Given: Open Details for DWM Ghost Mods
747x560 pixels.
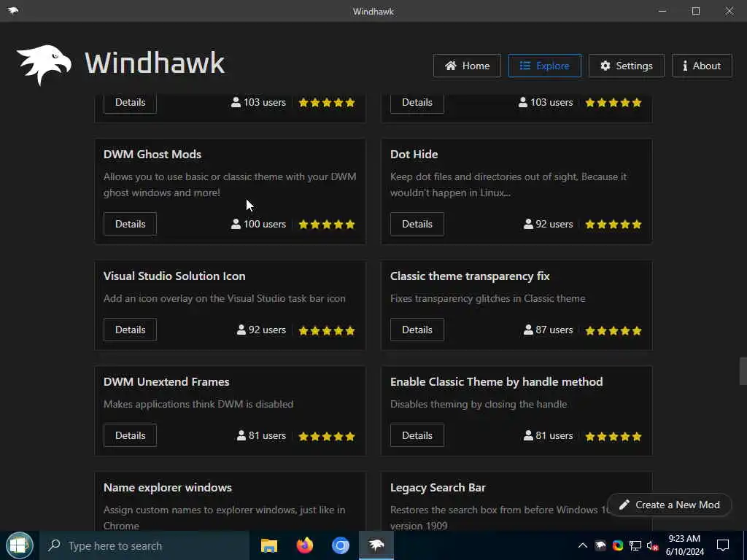Looking at the screenshot, I should click(x=130, y=224).
